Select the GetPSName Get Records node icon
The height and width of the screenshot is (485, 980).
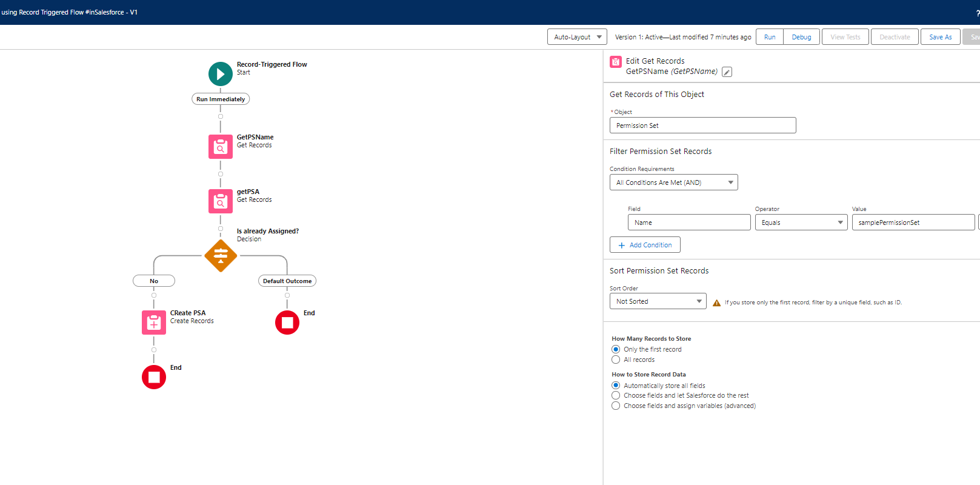tap(221, 147)
